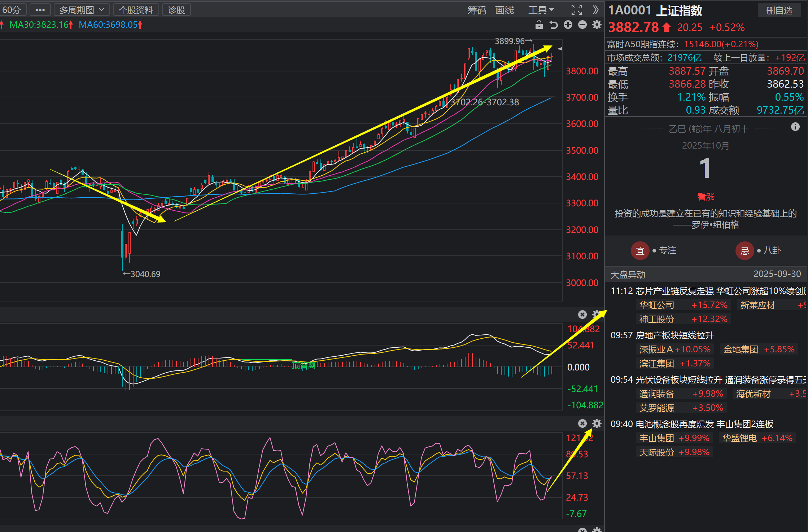Open 华虹公司 stock from news list

pyautogui.click(x=656, y=305)
